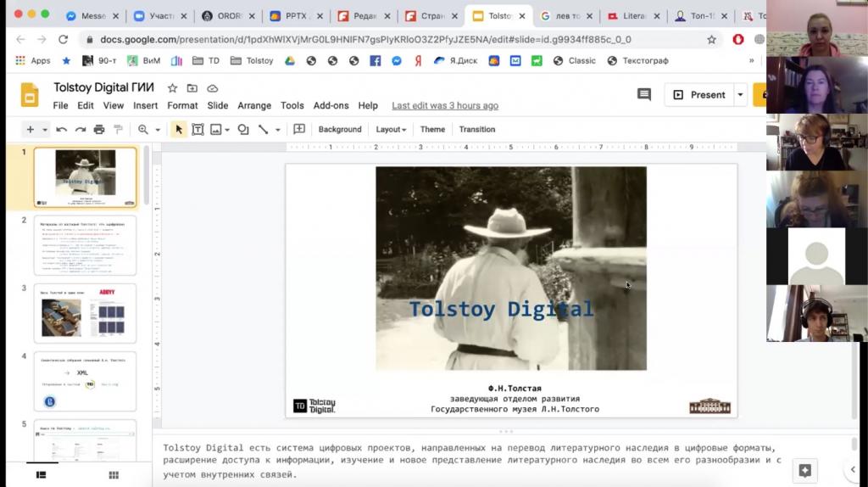Click the Theme button

click(x=432, y=129)
